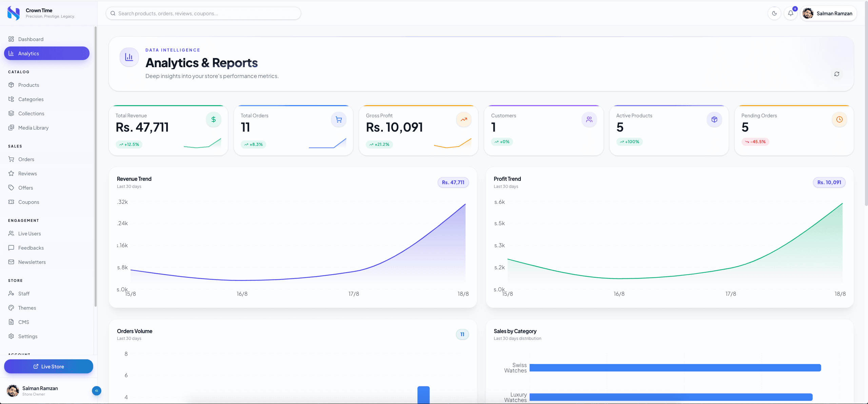This screenshot has width=868, height=404.
Task: Click the +12.5% revenue badge
Action: (x=129, y=145)
